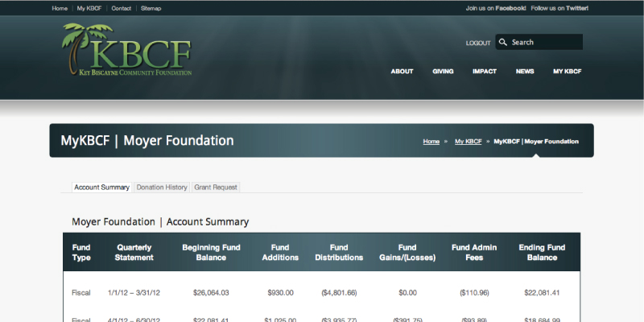Select the $22,081.41 ending balance cell
The width and height of the screenshot is (644, 322).
(542, 293)
